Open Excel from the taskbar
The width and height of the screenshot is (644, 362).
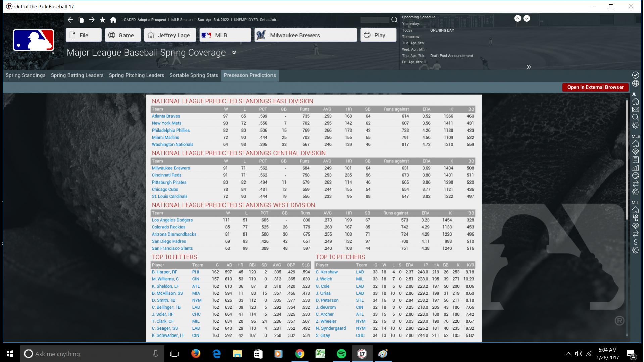pyautogui.click(x=320, y=354)
